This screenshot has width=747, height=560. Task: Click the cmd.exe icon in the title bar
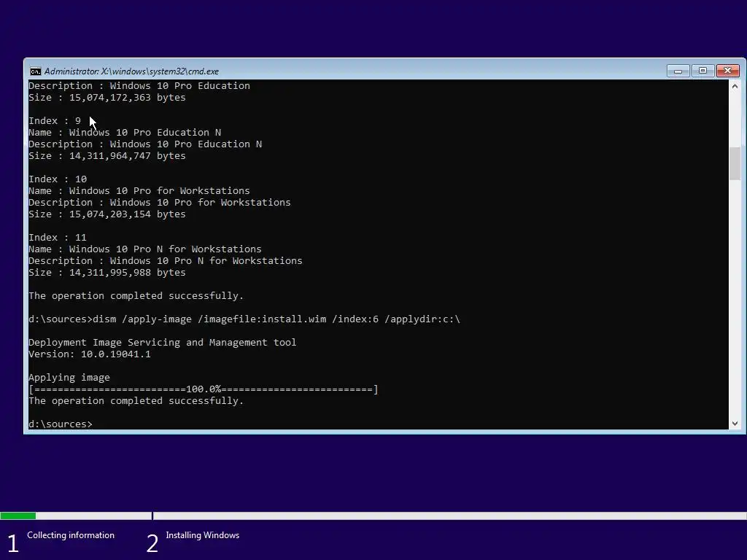(35, 71)
